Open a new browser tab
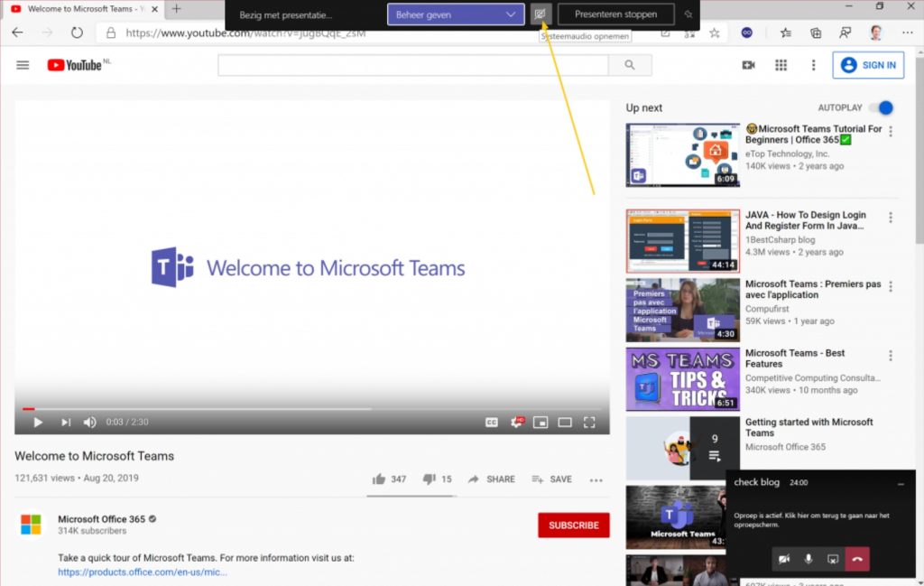Screen dimensions: 924x586 coord(176,9)
